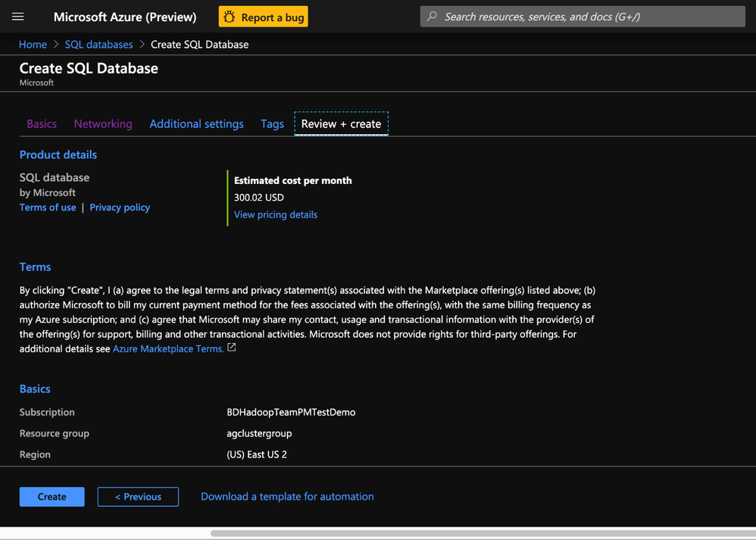Switch to the Basics tab
The height and width of the screenshot is (540, 756).
(42, 124)
